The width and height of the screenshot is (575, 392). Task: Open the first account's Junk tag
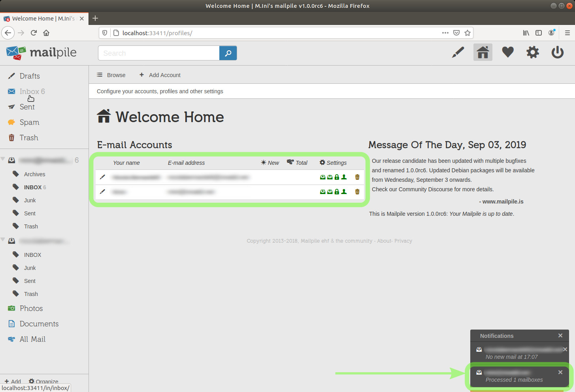(x=30, y=200)
